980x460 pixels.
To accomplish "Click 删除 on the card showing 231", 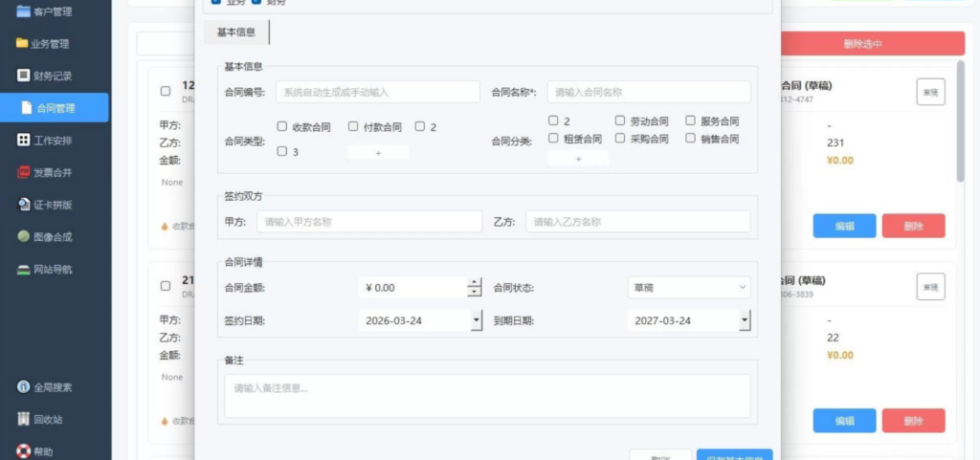I will [913, 226].
